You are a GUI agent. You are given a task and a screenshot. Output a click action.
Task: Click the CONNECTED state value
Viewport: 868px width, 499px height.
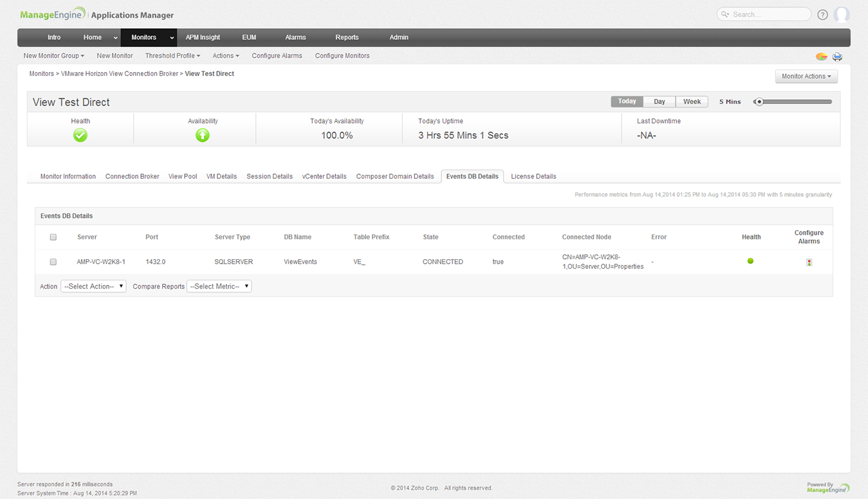[443, 262]
